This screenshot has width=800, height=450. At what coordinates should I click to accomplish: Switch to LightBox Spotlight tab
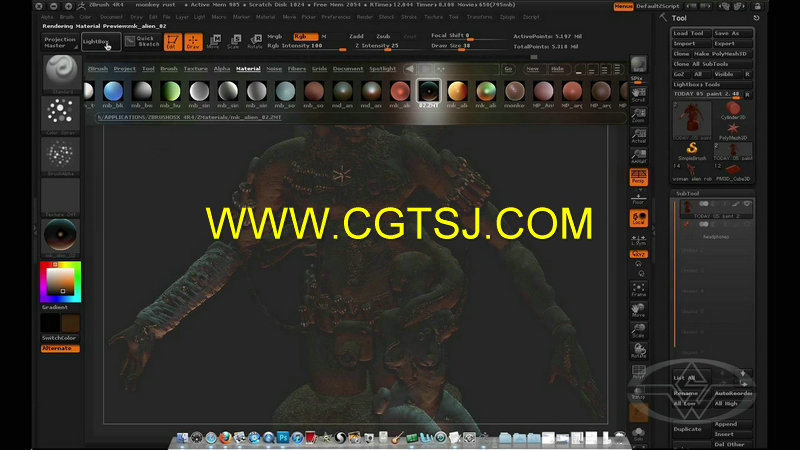click(x=382, y=68)
